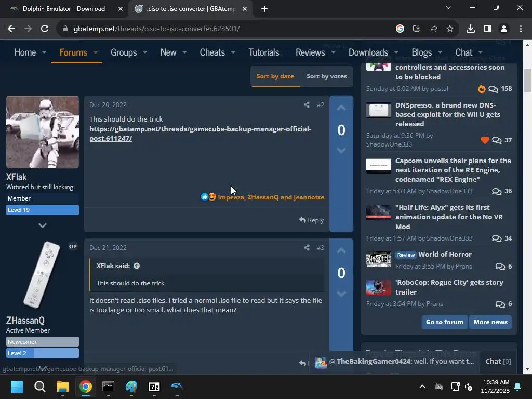Open the Windows Start menu
Image resolution: width=532 pixels, height=399 pixels.
17,387
